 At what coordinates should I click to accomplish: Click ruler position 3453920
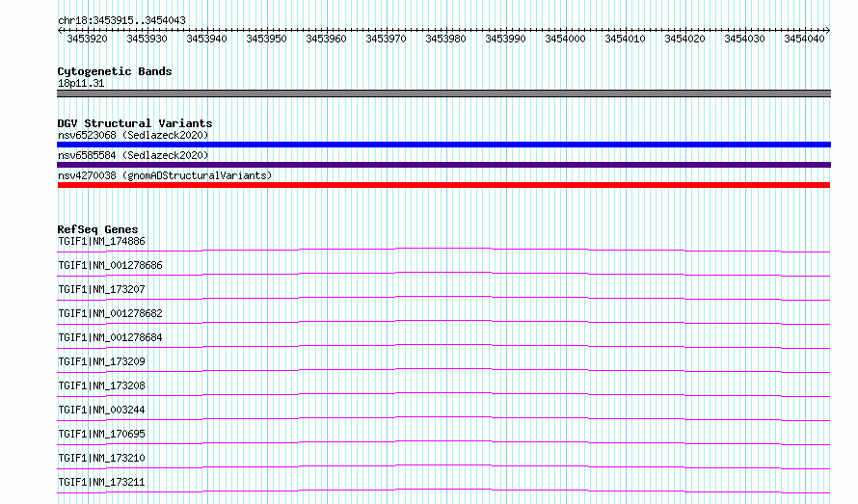click(87, 39)
